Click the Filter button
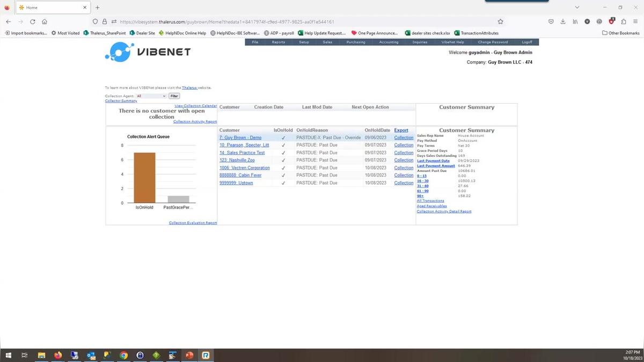The height and width of the screenshot is (362, 644). coord(174,96)
